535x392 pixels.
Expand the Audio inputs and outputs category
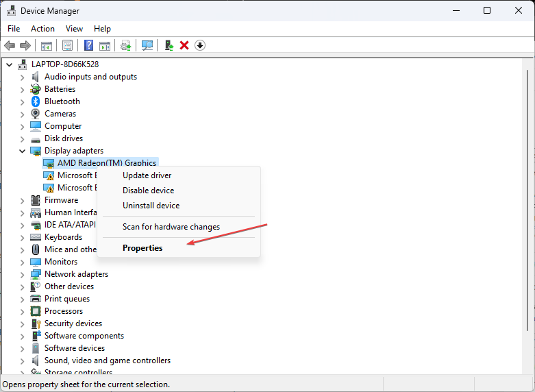(x=22, y=77)
